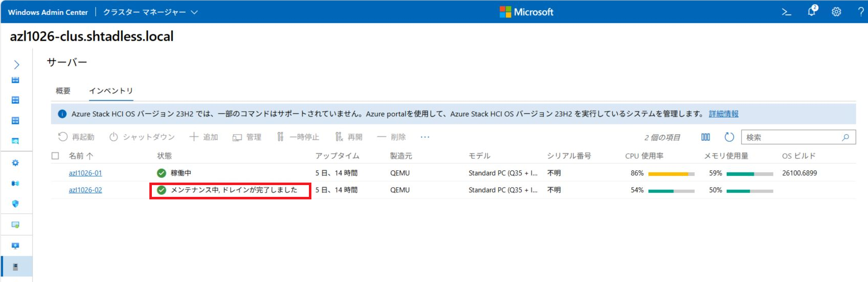Screen dimensions: 868x282
Task: Open the クラスター マネージャー dropdown
Action: click(x=150, y=12)
